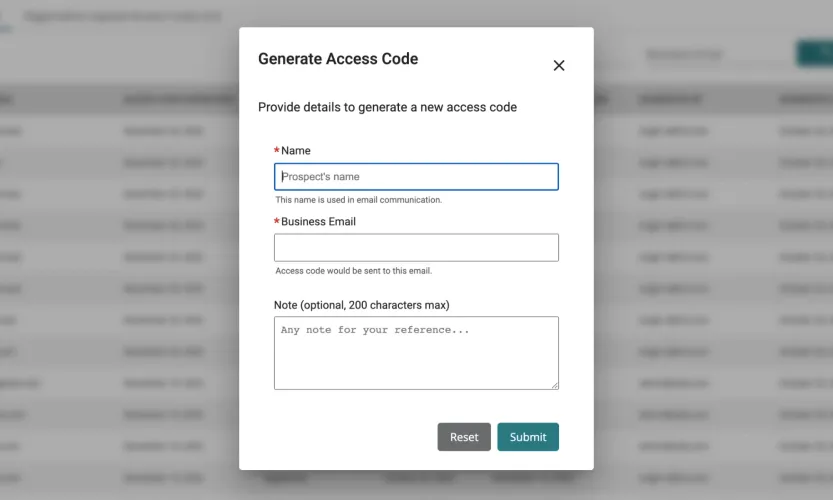Click the Note (optional, 200 characters max) label
833x500 pixels.
click(x=361, y=305)
